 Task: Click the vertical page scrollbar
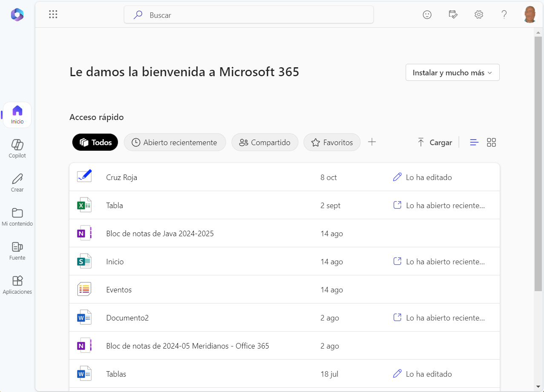tap(538, 164)
